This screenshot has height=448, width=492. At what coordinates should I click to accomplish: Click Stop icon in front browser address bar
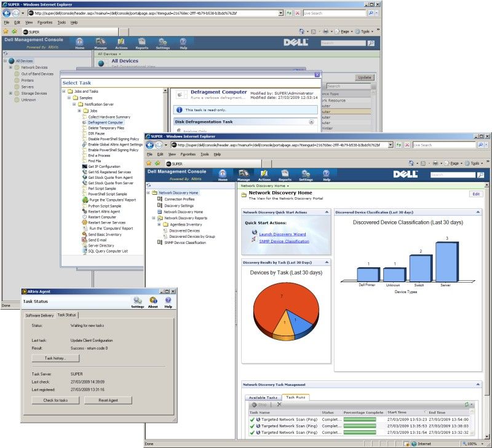(x=407, y=145)
